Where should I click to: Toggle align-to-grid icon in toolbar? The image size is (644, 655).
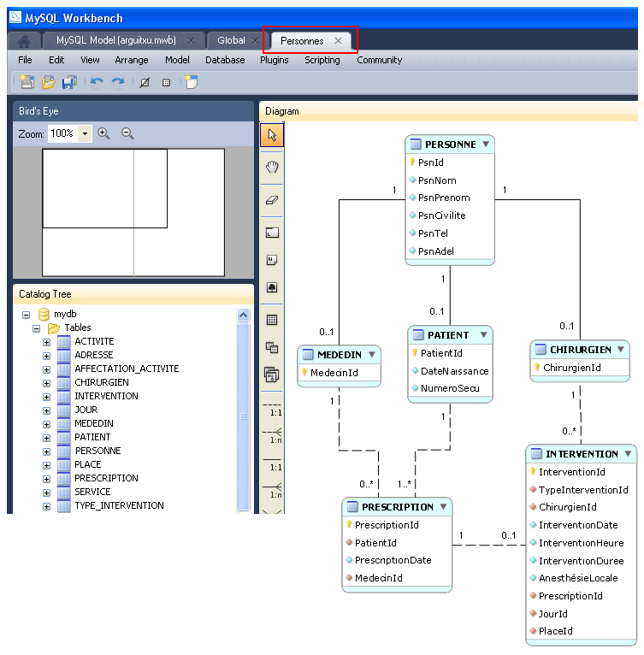[166, 82]
